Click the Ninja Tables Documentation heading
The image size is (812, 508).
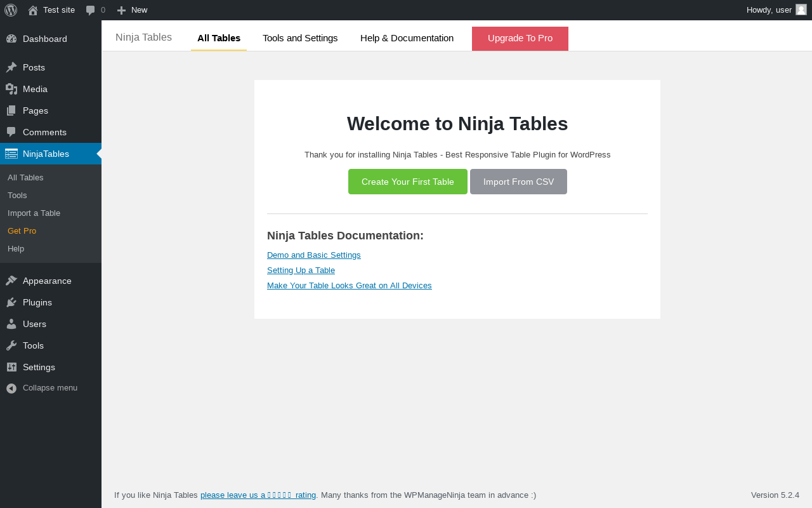(345, 236)
